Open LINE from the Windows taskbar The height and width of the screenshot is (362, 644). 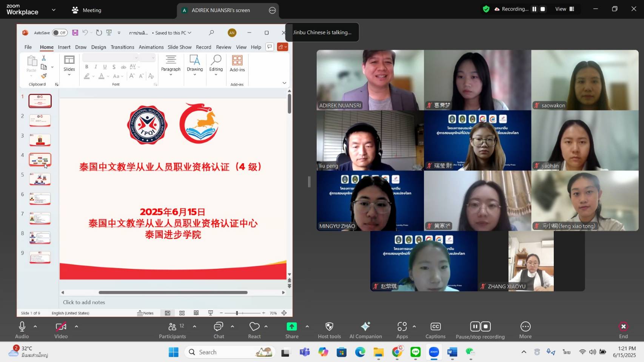click(416, 352)
